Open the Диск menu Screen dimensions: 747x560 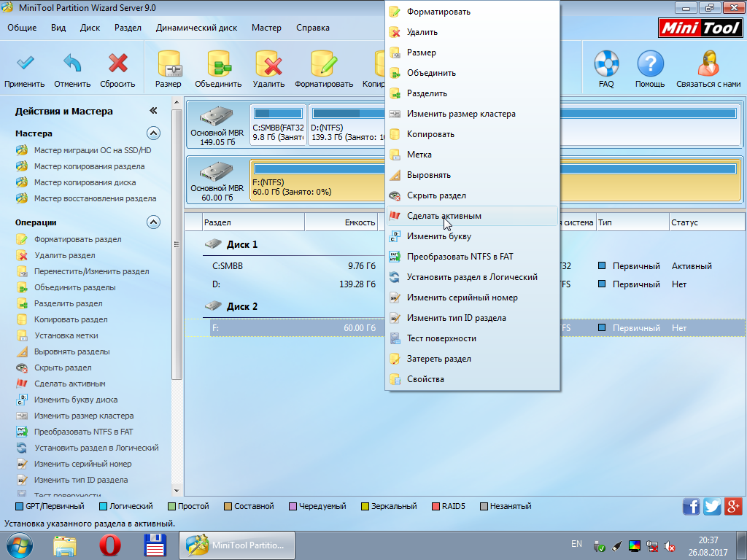coord(90,28)
